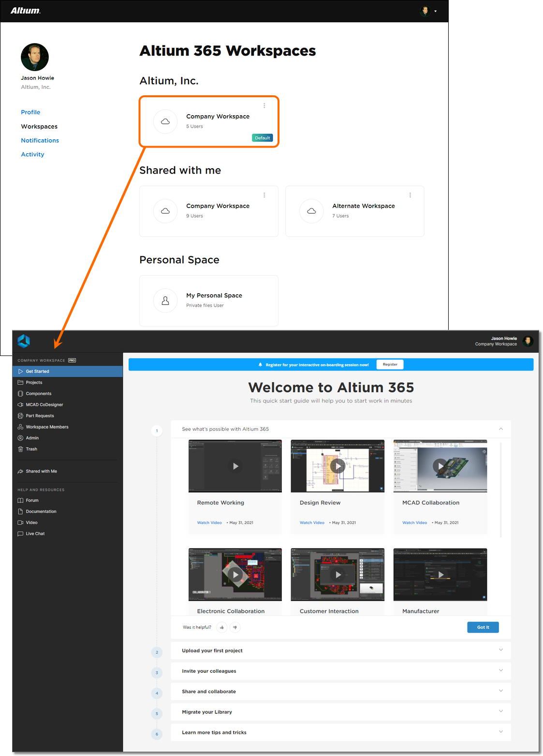Click the Got It button
This screenshot has width=543, height=756.
click(483, 627)
